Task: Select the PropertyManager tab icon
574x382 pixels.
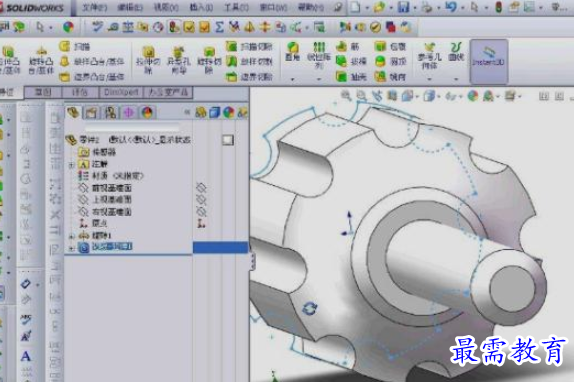Action: pyautogui.click(x=92, y=113)
